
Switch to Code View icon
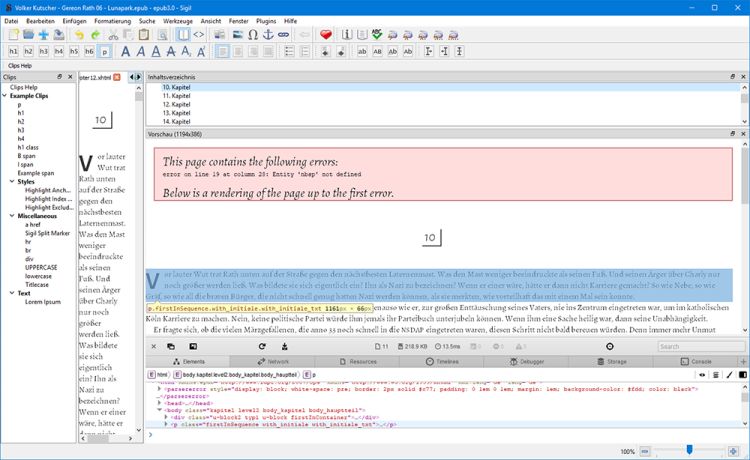[198, 35]
